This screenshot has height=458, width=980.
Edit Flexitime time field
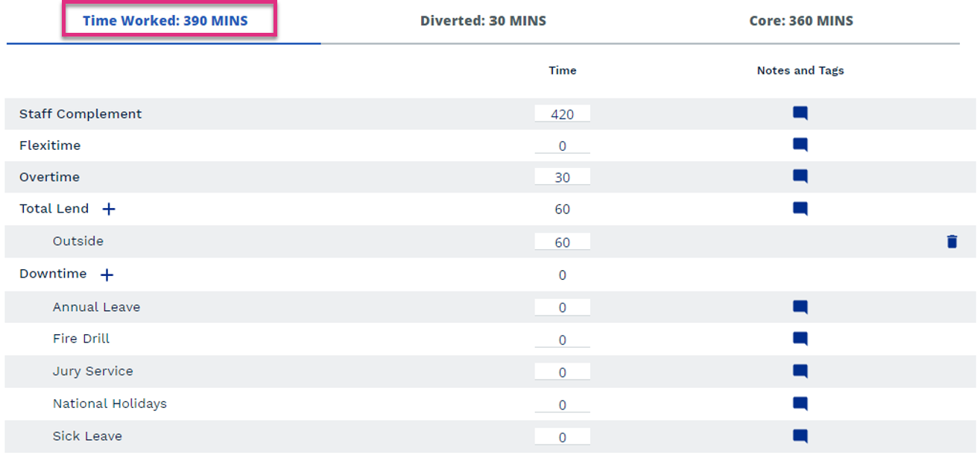click(x=562, y=145)
